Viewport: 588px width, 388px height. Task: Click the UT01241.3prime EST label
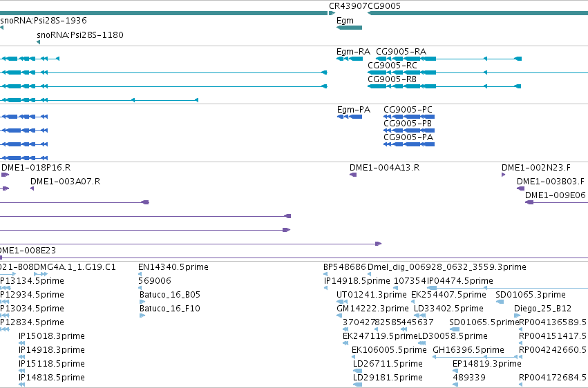click(371, 294)
